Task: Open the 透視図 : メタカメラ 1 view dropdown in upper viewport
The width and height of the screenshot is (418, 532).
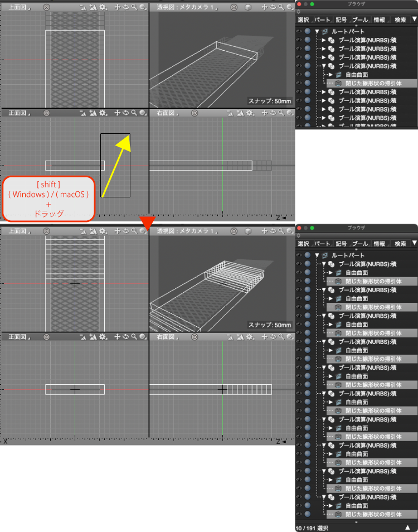Action: click(x=187, y=7)
